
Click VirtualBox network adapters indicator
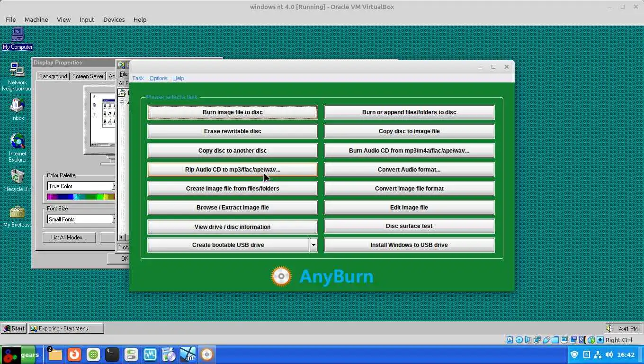coord(537,340)
